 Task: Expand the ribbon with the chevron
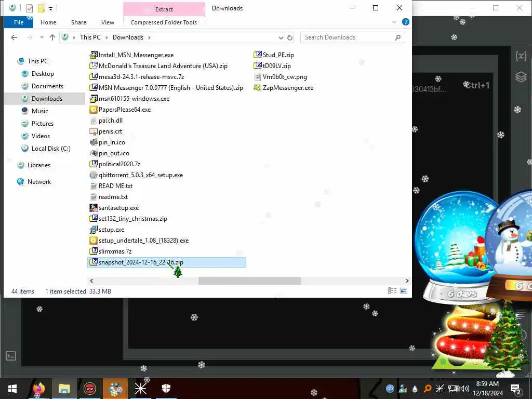394,22
